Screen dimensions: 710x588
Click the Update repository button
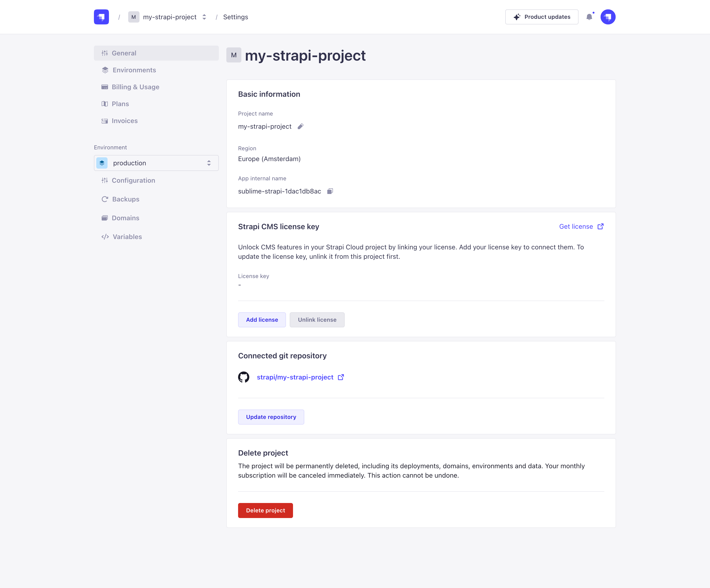(271, 417)
